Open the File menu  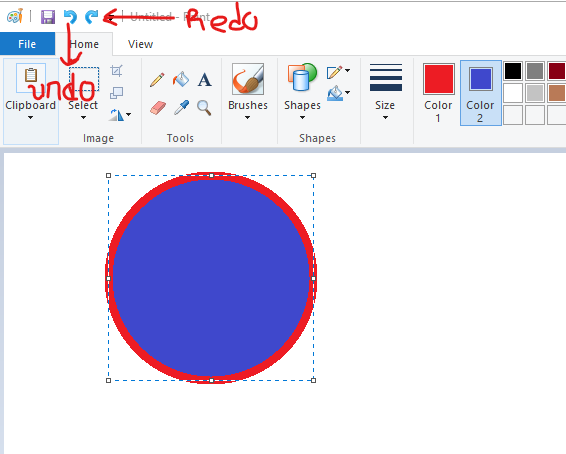(27, 44)
